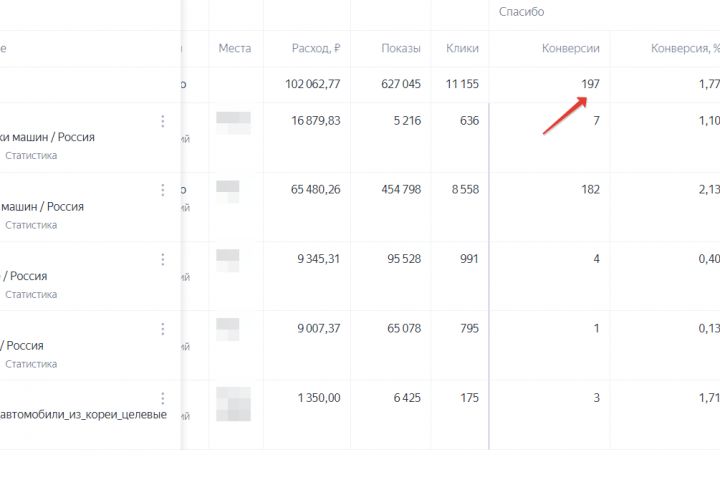Open the three-dot menu for the 16 879,83 ₽ campaign
720x480 pixels.
[163, 121]
